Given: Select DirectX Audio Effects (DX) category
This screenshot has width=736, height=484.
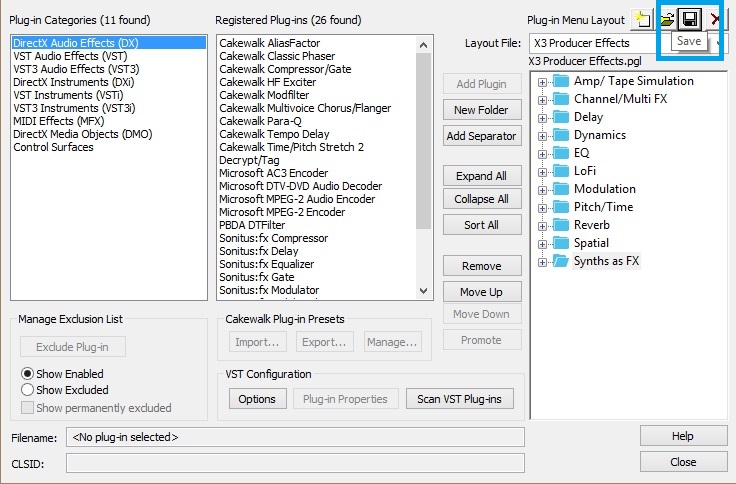Looking at the screenshot, I should click(109, 43).
